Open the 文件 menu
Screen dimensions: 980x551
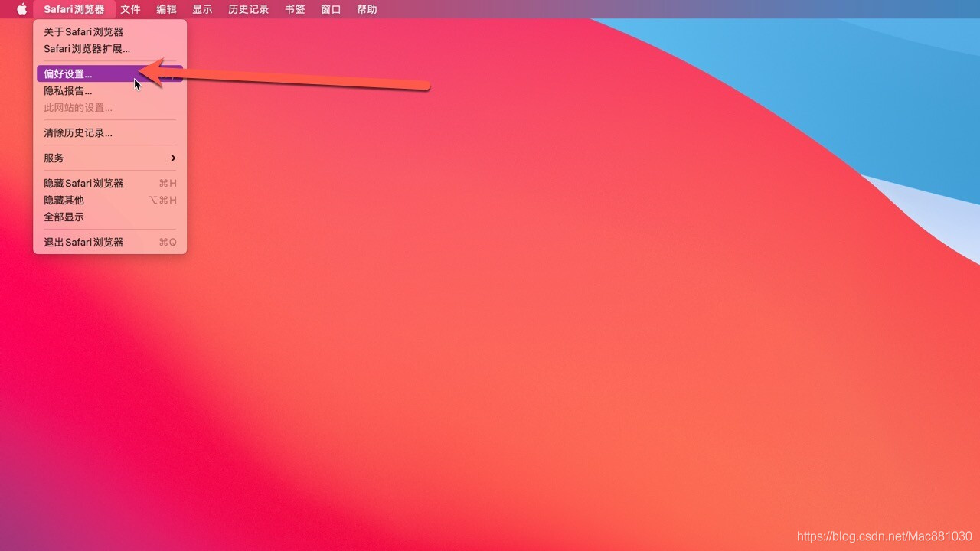click(130, 9)
